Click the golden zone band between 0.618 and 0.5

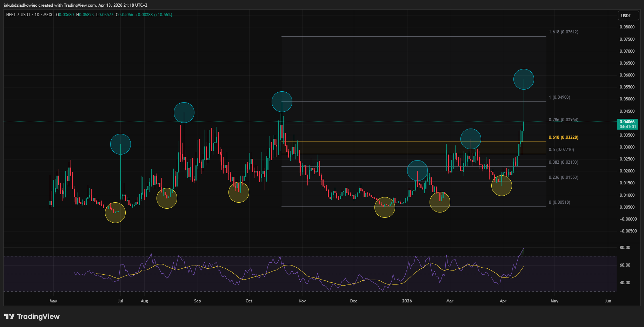[413, 148]
